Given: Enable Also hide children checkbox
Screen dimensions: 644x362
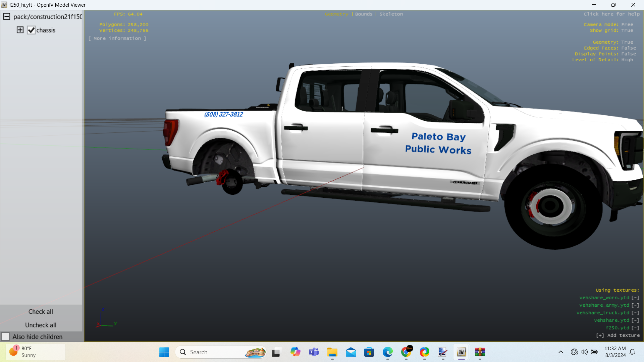Looking at the screenshot, I should (x=5, y=337).
